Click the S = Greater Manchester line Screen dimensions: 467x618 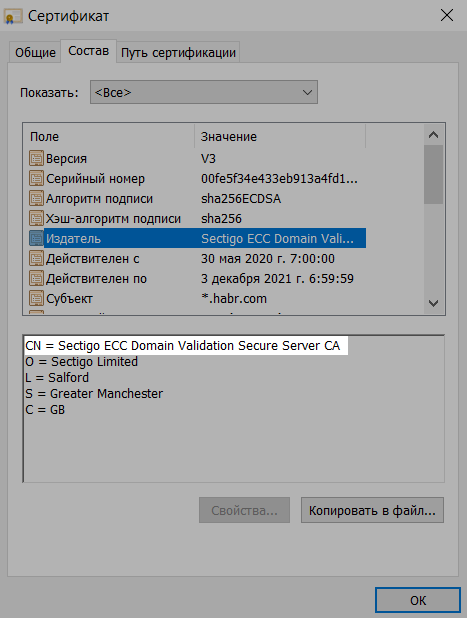(x=94, y=393)
